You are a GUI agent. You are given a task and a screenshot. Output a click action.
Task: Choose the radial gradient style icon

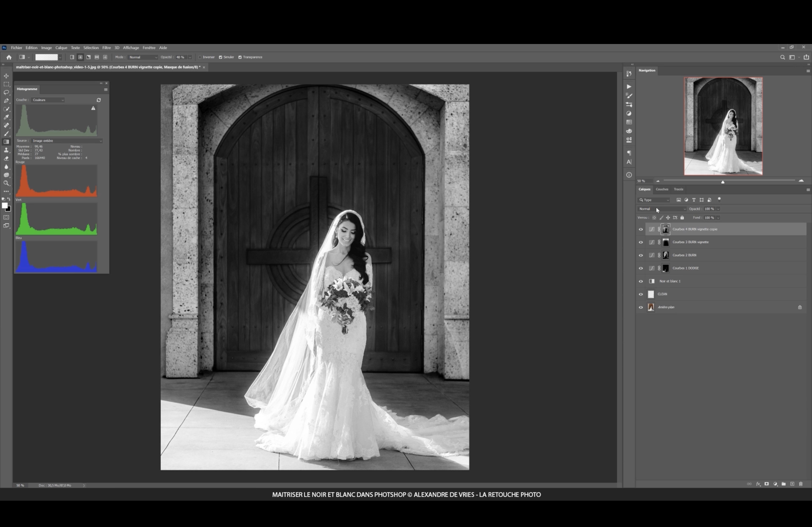tap(80, 57)
